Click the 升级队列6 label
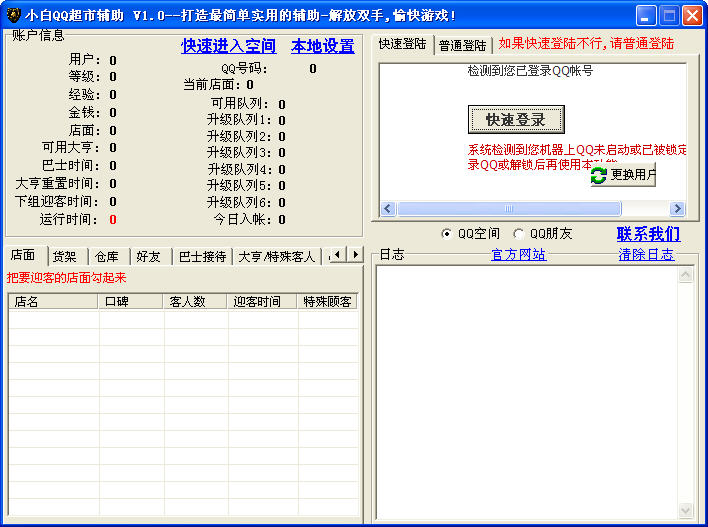The height and width of the screenshot is (527, 708). [239, 202]
